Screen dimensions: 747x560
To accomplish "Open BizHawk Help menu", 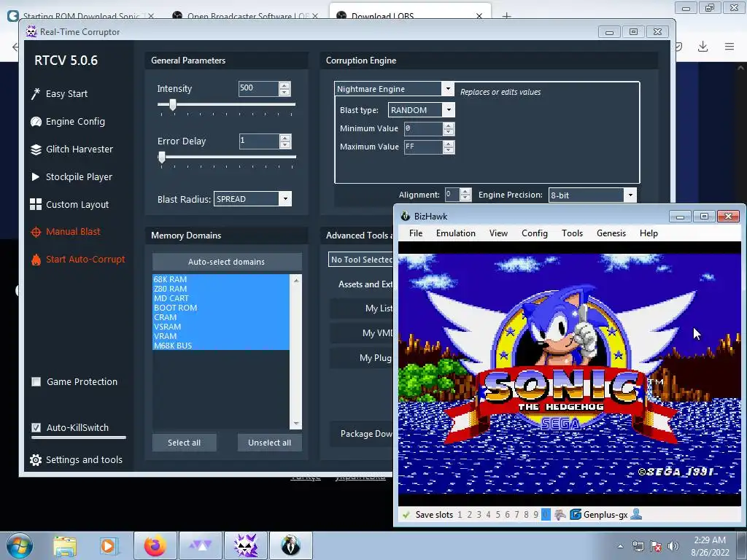I will coord(649,233).
